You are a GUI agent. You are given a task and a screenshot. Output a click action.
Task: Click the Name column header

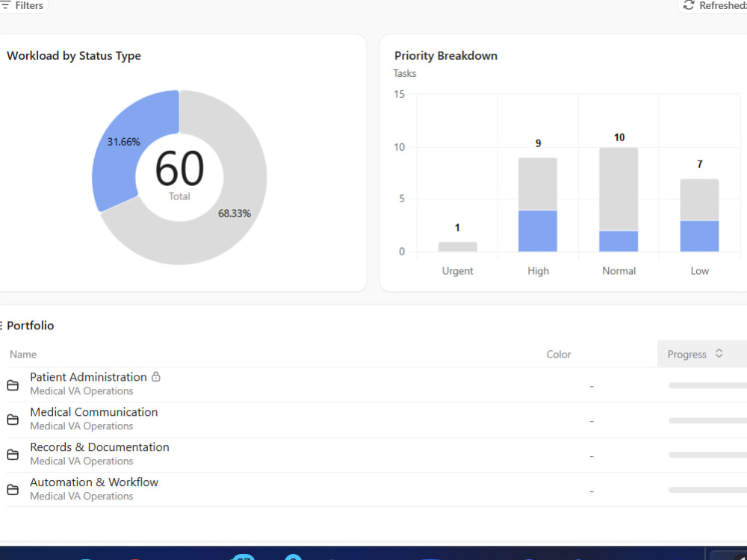23,354
